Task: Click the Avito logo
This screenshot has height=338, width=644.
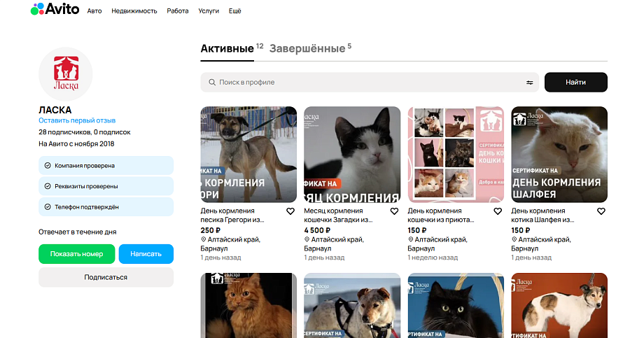Action: (x=55, y=10)
